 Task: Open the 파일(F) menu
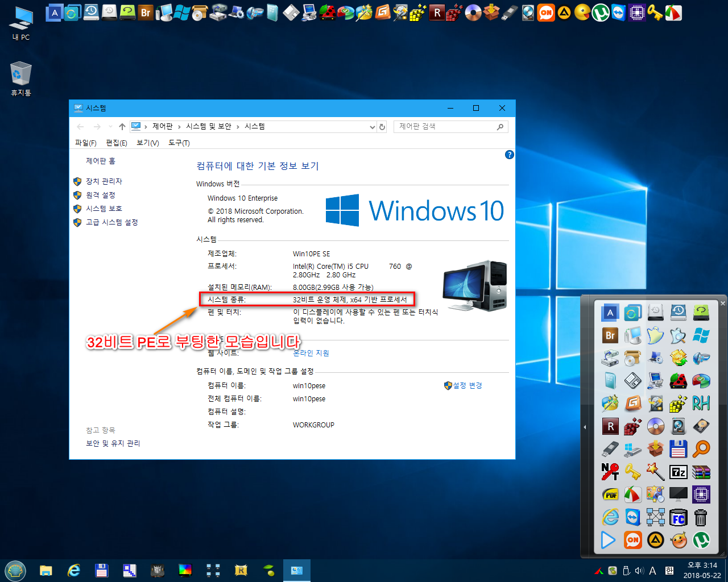click(86, 143)
